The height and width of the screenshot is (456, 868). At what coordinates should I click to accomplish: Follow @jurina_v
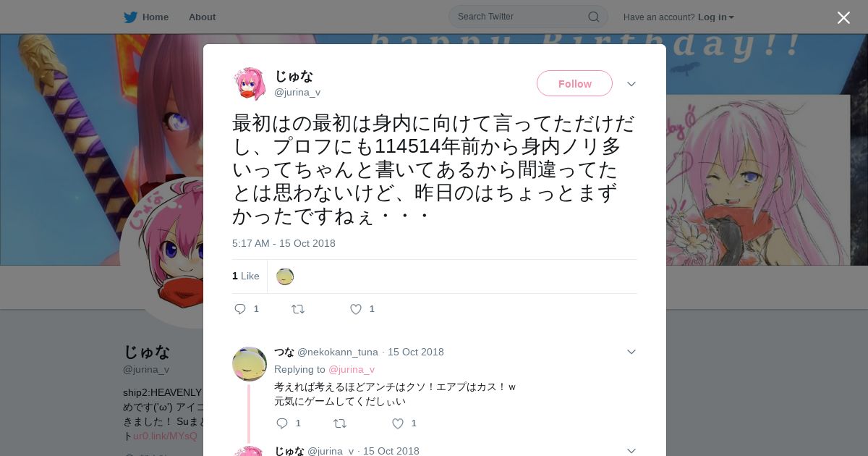[574, 84]
